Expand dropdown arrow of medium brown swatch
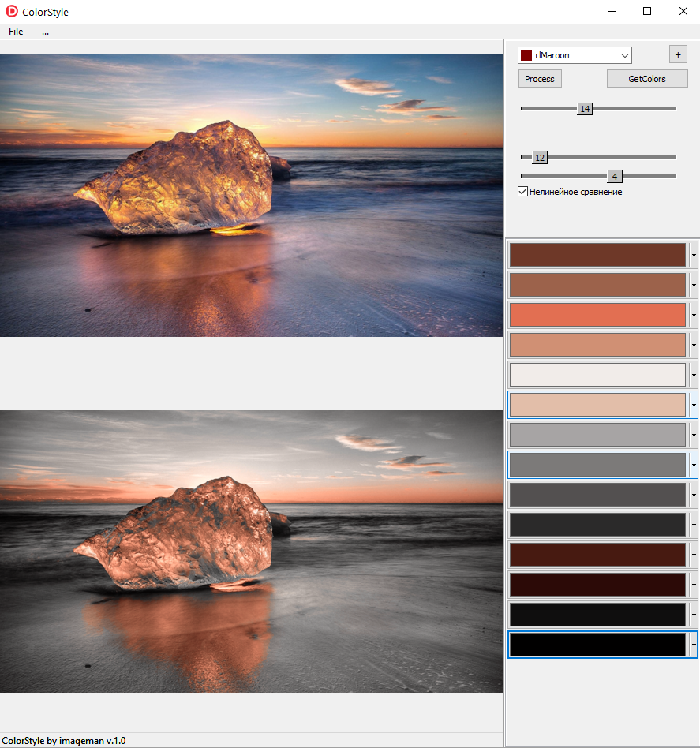Image resolution: width=700 pixels, height=748 pixels. [694, 286]
